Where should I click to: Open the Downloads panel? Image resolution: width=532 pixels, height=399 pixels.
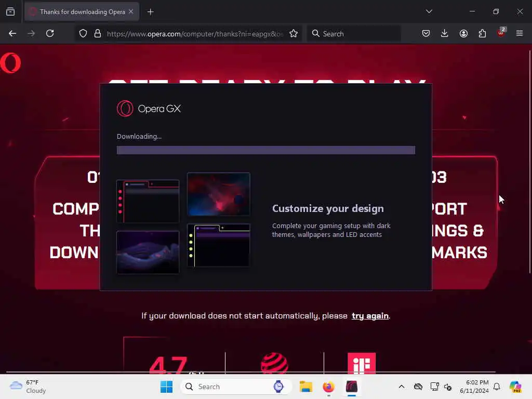(x=445, y=33)
